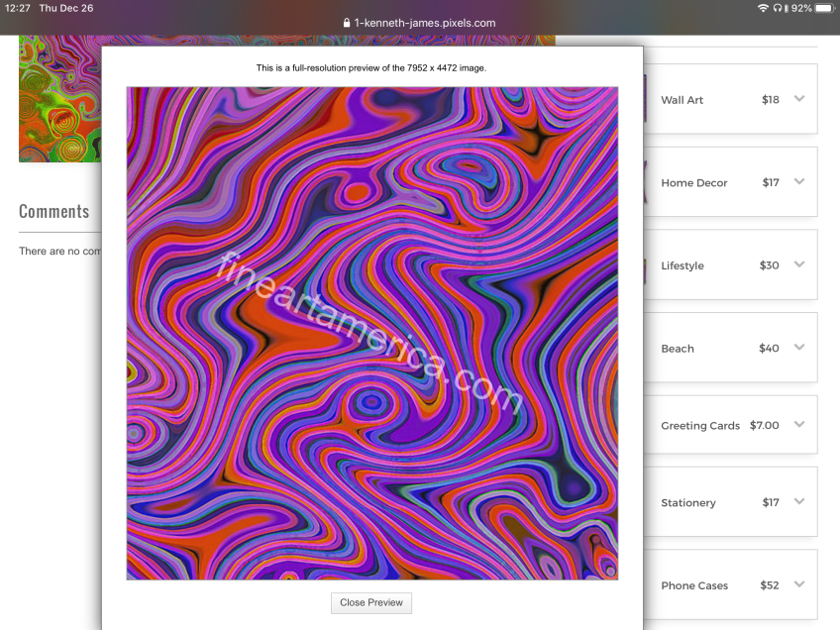Tap the padlock icon in address bar
Viewport: 840px width, 630px height.
click(x=346, y=23)
